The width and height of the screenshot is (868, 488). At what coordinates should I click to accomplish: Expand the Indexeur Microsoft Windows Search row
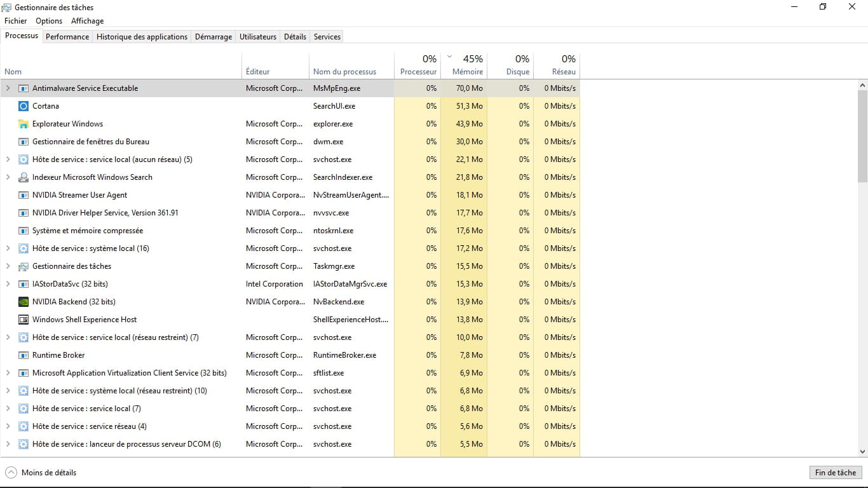click(x=8, y=177)
